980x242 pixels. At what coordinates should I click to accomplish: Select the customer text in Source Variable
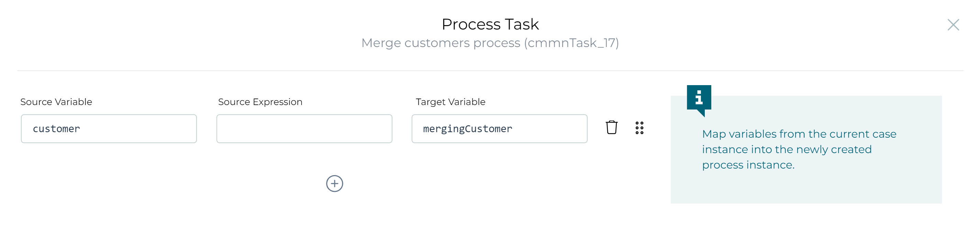click(56, 128)
